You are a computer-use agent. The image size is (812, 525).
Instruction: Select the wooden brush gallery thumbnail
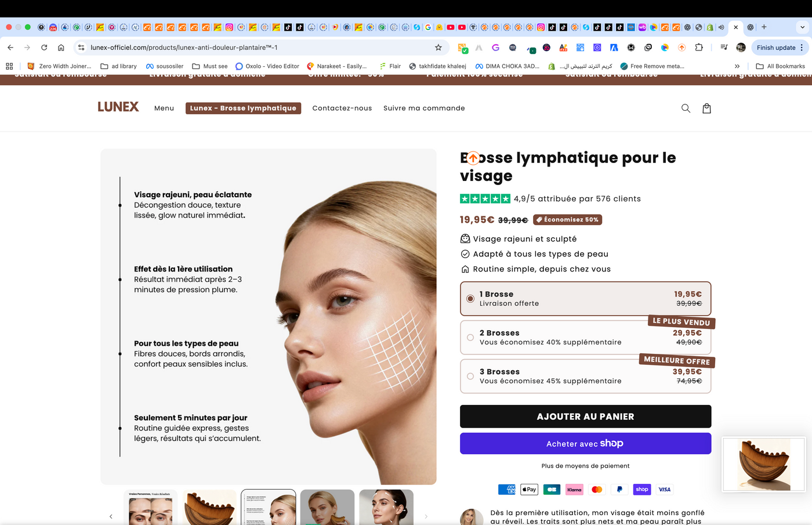point(209,508)
